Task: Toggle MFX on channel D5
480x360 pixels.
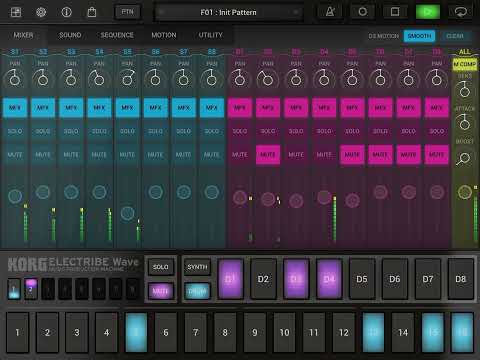Action: [352, 108]
